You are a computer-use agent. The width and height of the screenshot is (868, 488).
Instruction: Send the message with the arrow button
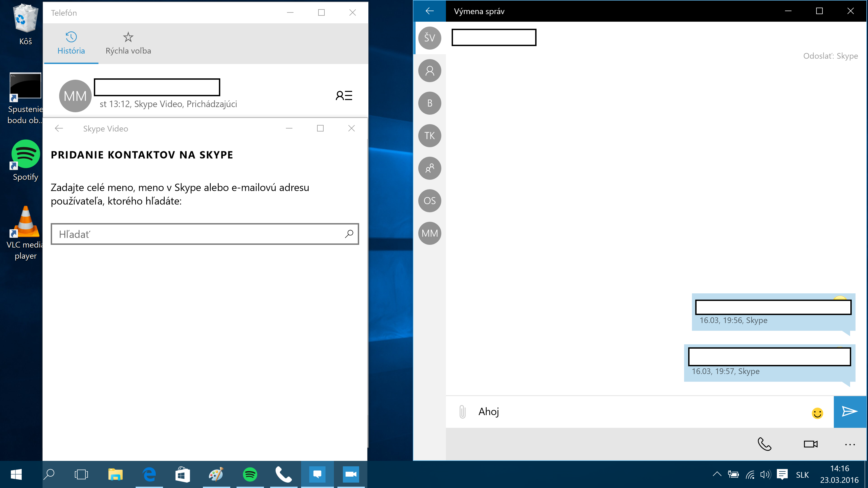pyautogui.click(x=850, y=412)
